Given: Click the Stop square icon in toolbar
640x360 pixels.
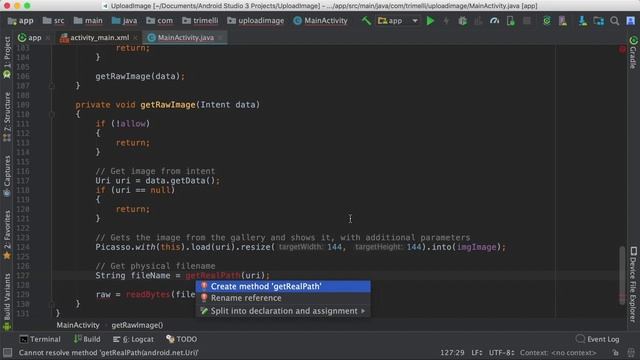Looking at the screenshot, I should point(527,20).
